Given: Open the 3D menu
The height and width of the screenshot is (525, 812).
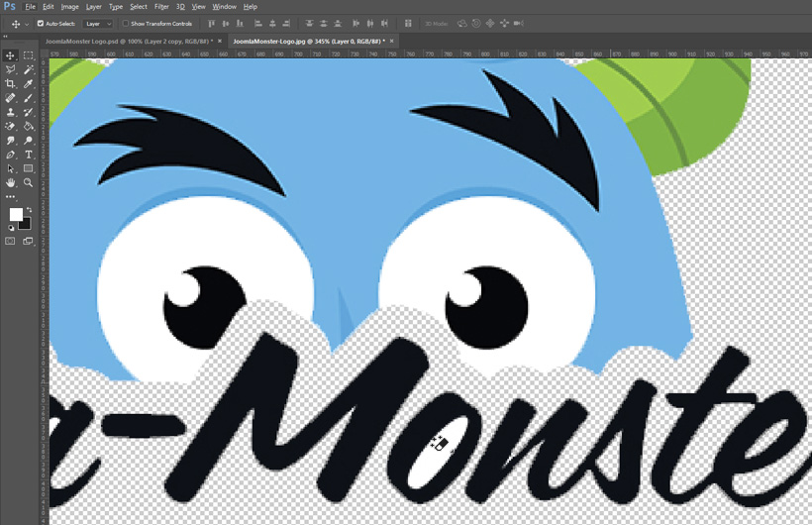Looking at the screenshot, I should click(180, 7).
